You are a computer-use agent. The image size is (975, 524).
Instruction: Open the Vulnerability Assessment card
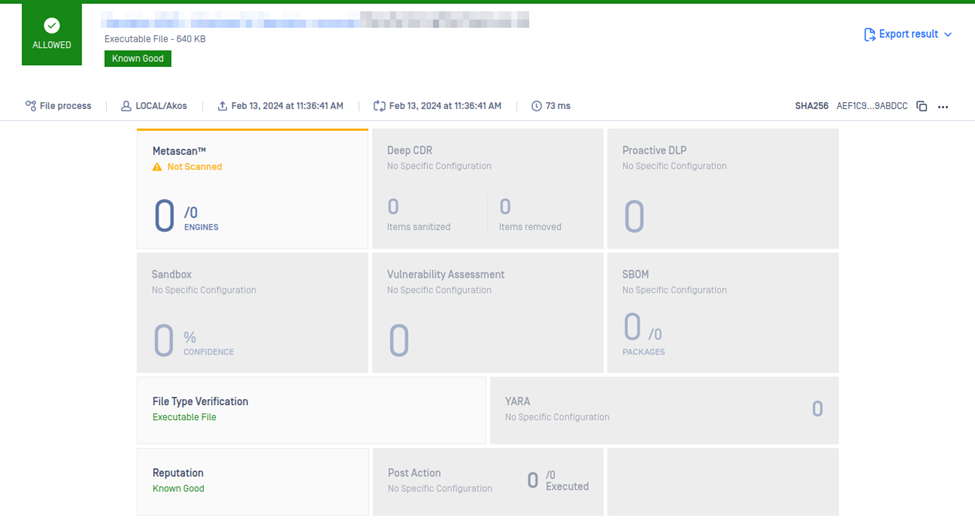(x=488, y=313)
